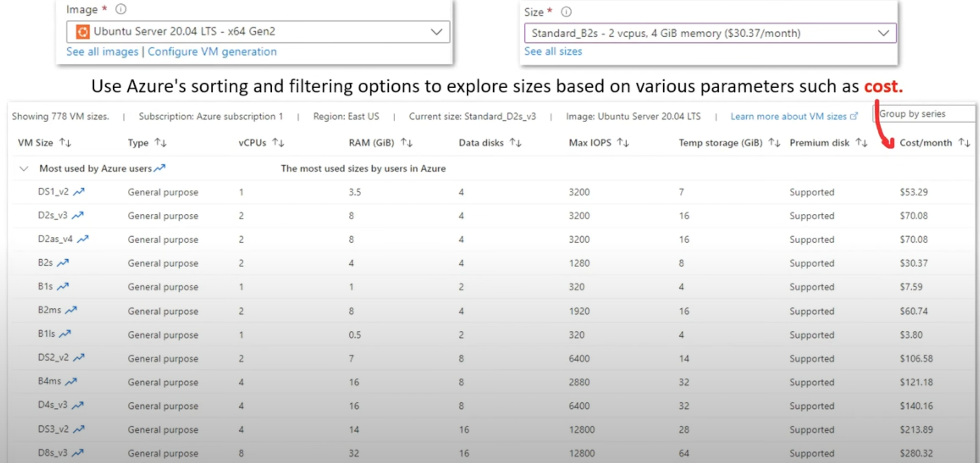Select the D2as_v4 size name
The image size is (980, 463).
point(55,239)
